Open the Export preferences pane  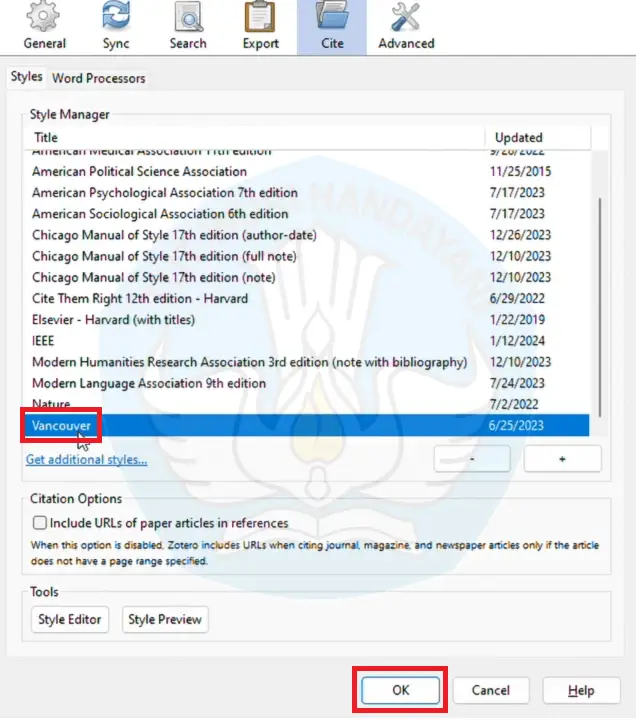261,26
